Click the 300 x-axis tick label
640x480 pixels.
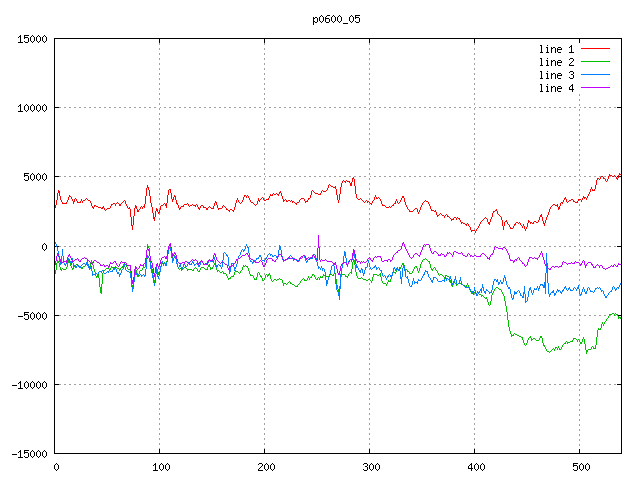point(370,467)
